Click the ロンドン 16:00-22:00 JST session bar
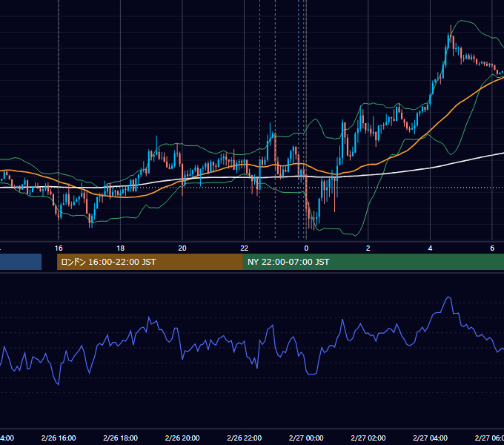 click(x=150, y=262)
